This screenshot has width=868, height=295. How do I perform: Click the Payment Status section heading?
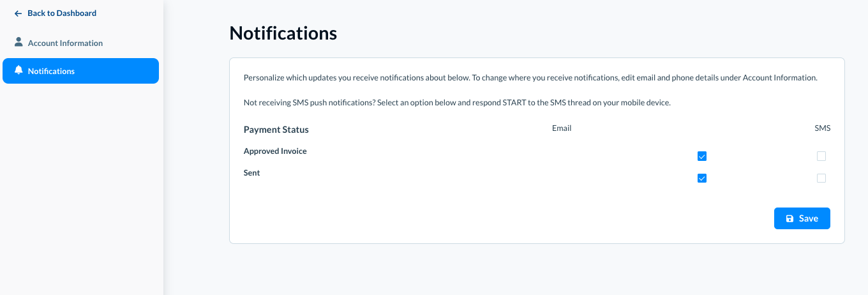[x=276, y=130]
